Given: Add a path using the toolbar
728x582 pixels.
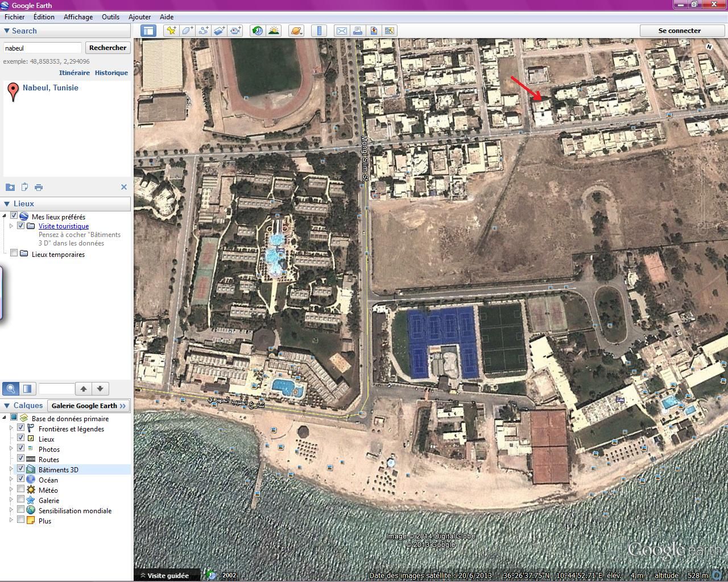Looking at the screenshot, I should [x=203, y=31].
